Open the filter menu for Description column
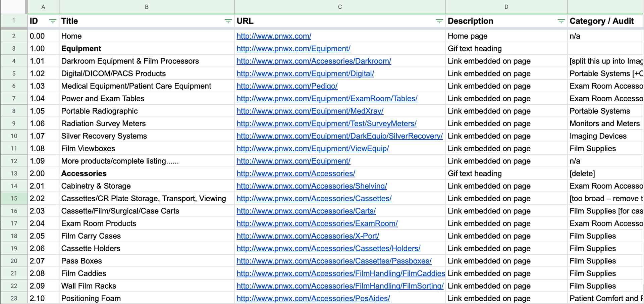Image resolution: width=644 pixels, height=304 pixels. pos(561,21)
